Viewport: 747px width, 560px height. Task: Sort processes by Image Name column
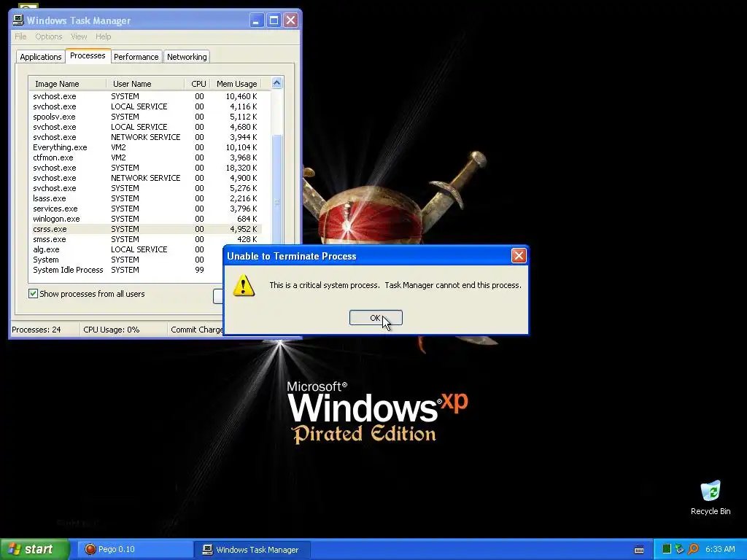pyautogui.click(x=67, y=84)
